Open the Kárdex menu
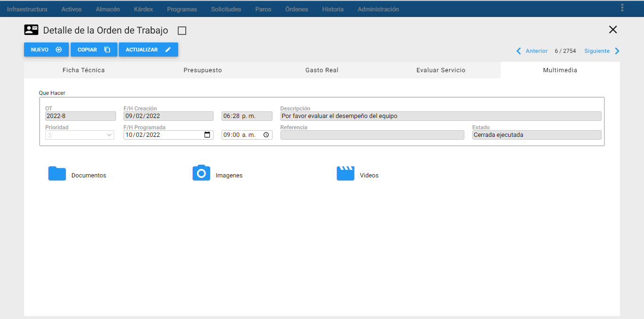 pyautogui.click(x=143, y=9)
